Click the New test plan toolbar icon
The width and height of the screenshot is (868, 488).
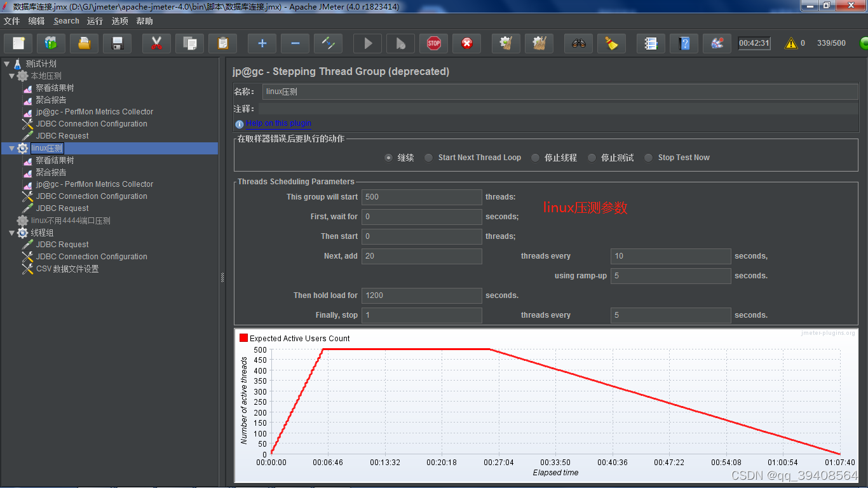pyautogui.click(x=18, y=43)
